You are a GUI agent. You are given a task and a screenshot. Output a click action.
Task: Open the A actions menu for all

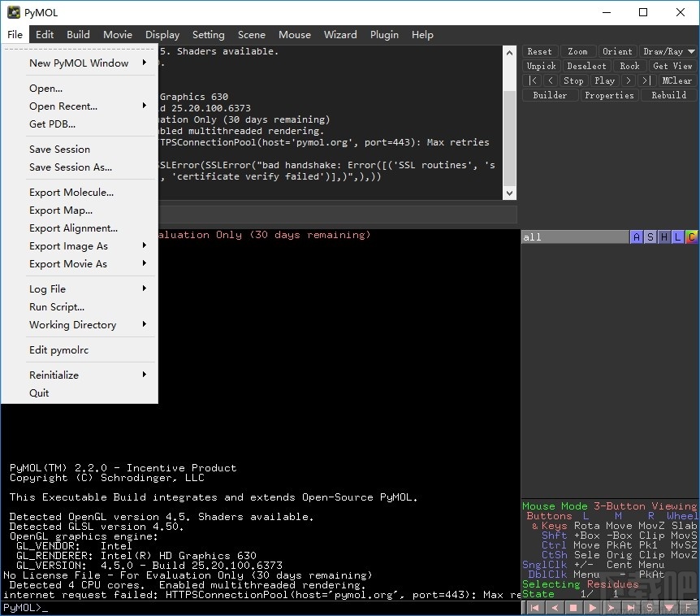[637, 237]
